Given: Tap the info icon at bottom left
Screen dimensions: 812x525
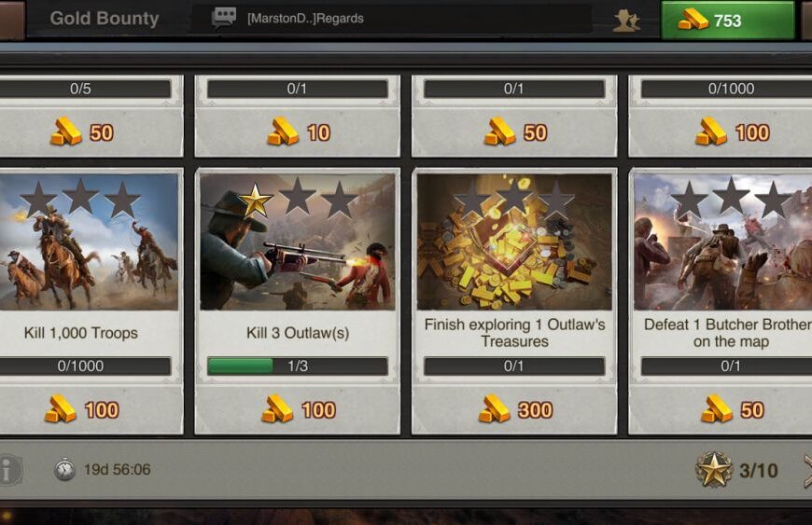Looking at the screenshot, I should click(x=8, y=470).
